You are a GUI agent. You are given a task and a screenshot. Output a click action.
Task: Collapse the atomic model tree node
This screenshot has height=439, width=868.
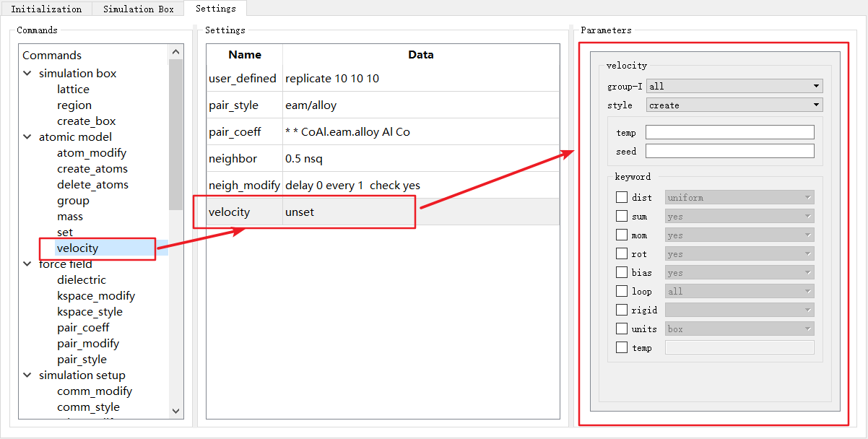click(x=27, y=137)
